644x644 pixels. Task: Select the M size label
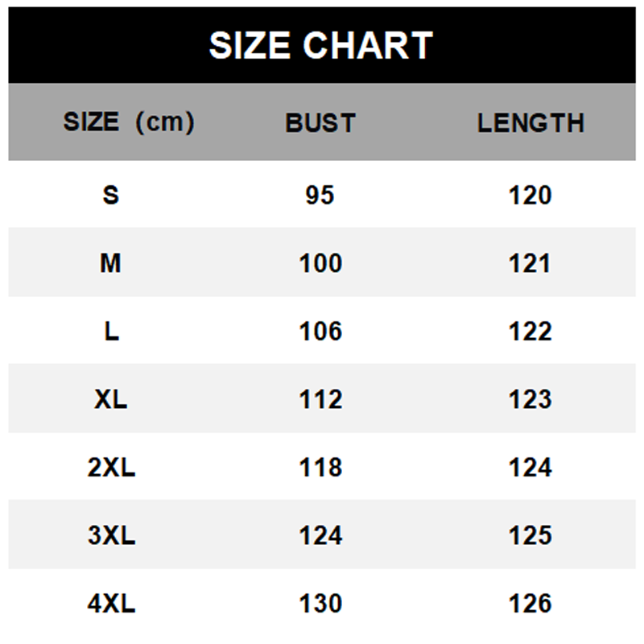(110, 263)
